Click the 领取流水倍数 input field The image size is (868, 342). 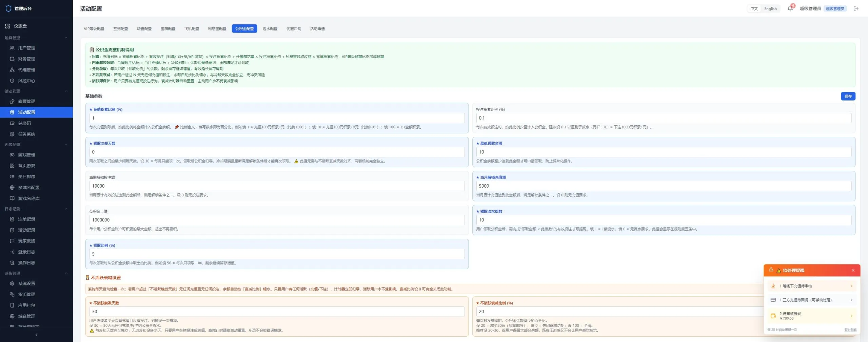[664, 220]
